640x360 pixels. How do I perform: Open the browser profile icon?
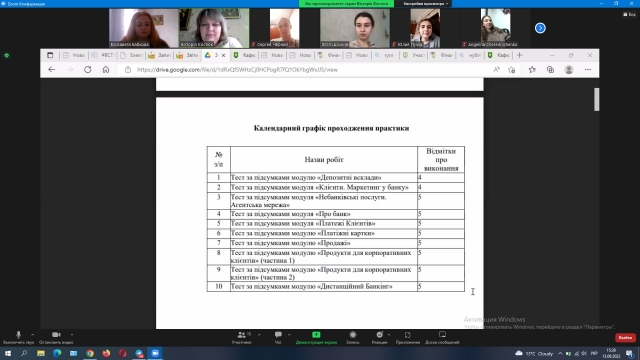(569, 70)
